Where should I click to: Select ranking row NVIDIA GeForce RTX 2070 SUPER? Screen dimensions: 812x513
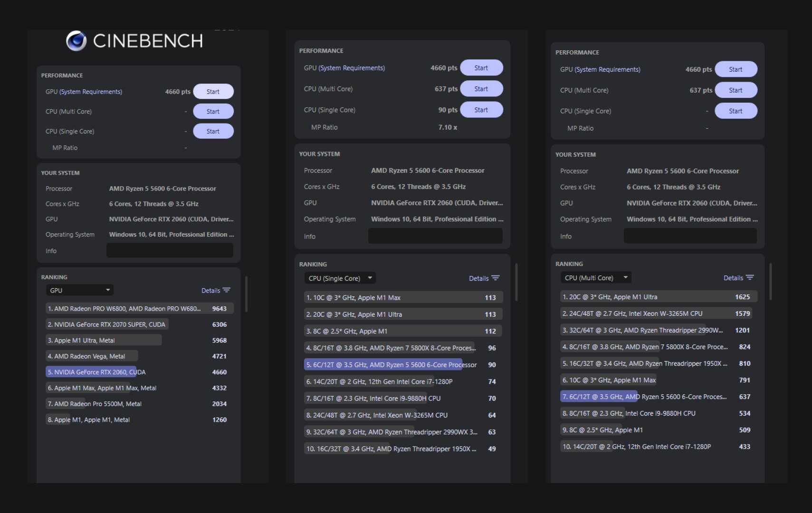(140, 324)
